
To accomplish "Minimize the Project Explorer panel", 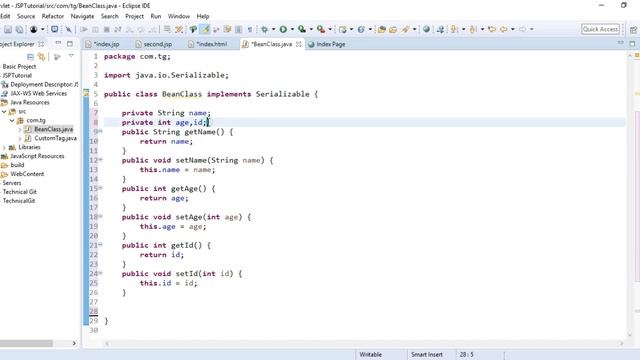I will [58, 43].
